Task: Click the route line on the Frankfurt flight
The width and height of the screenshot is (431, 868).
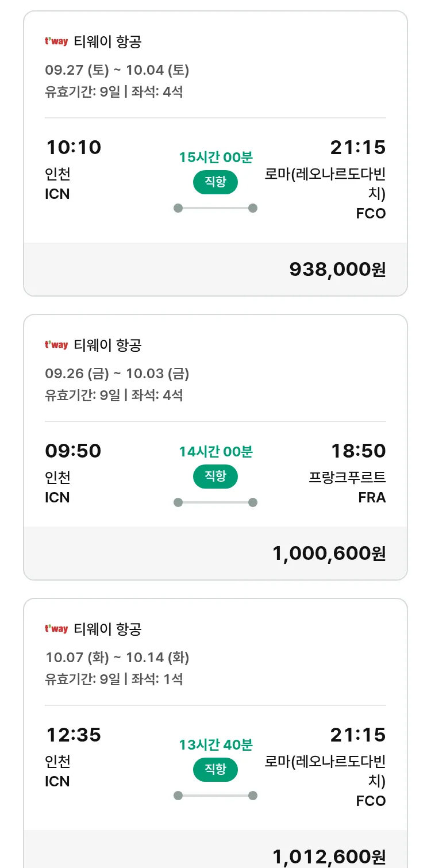Action: (215, 502)
